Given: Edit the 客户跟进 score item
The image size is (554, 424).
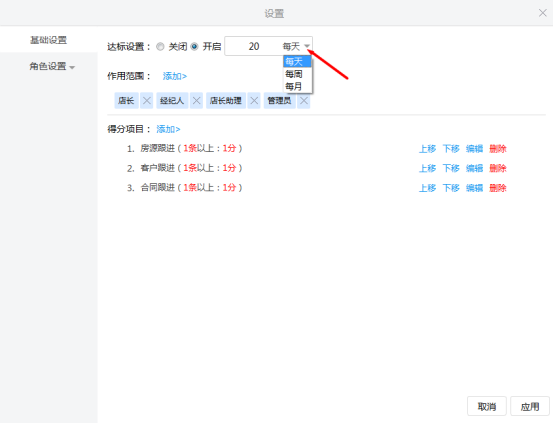Looking at the screenshot, I should point(474,168).
